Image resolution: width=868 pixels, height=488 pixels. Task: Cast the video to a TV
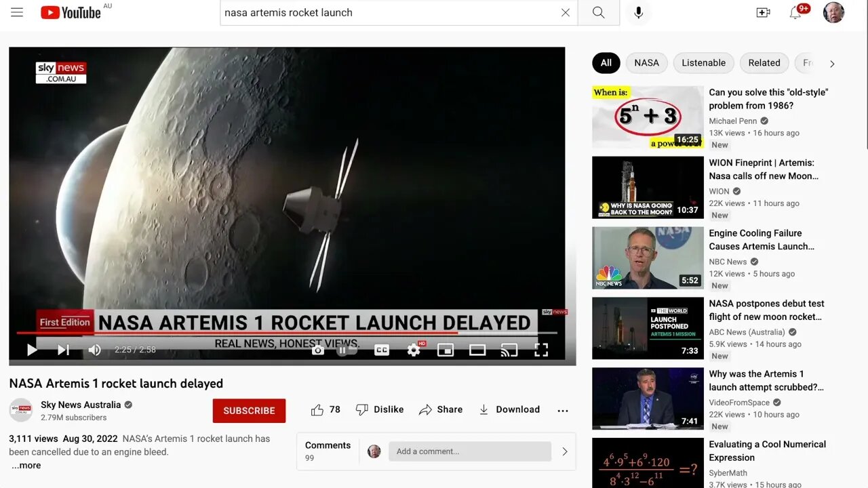509,350
